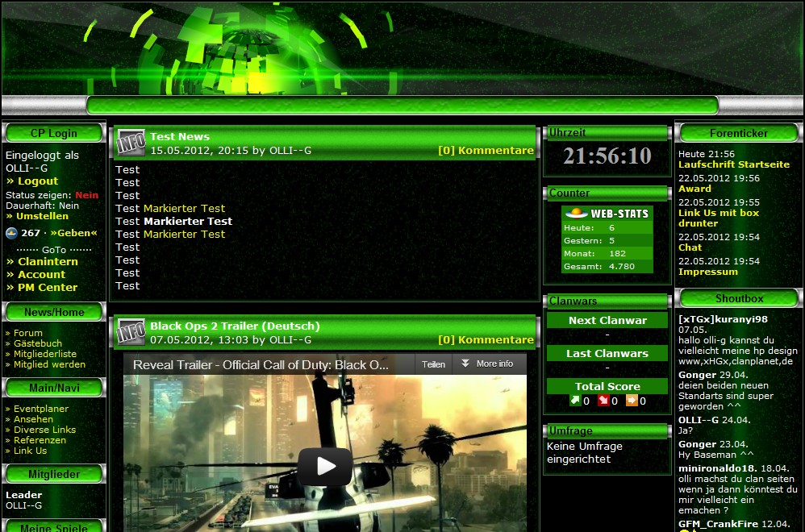
Task: Click the points coin icon next to 267
Action: (x=11, y=233)
